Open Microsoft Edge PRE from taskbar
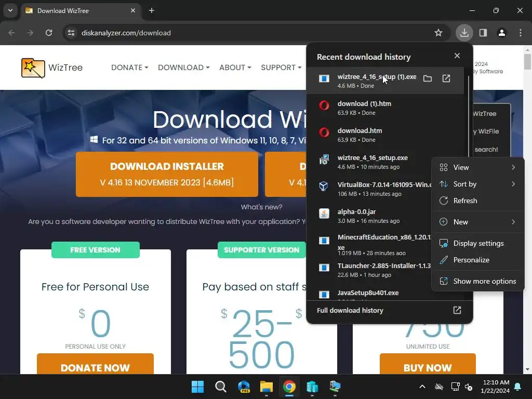This screenshot has height=399, width=532. click(x=244, y=387)
